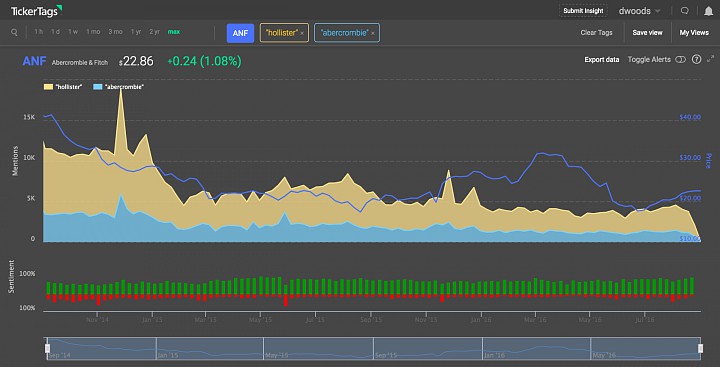The height and width of the screenshot is (367, 720).
Task: Open the dwoods user dropdown
Action: [640, 11]
